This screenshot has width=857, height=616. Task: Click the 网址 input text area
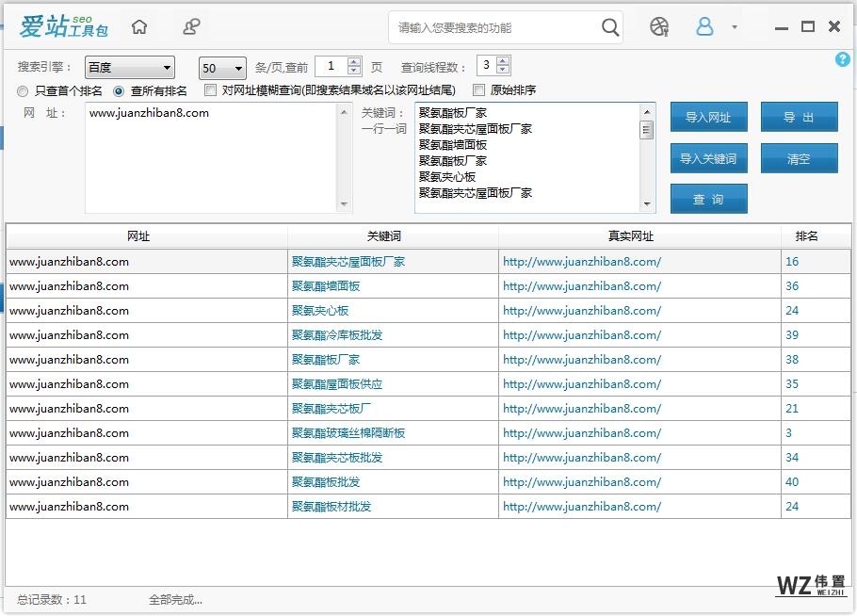pyautogui.click(x=212, y=160)
